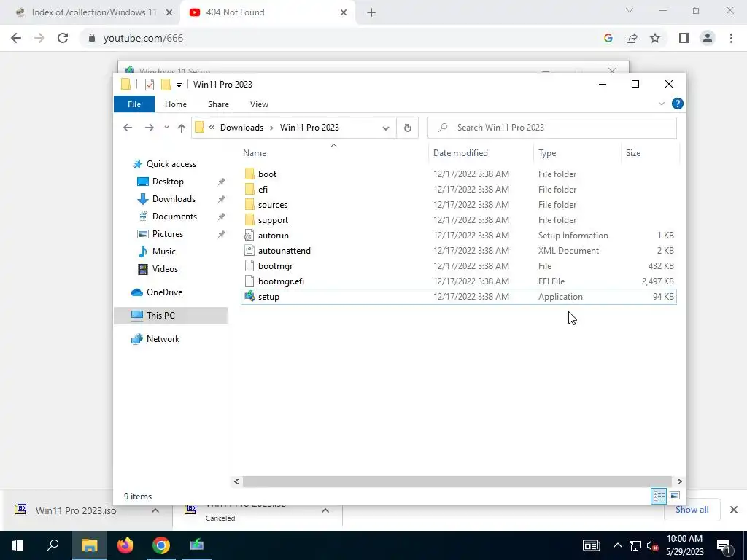Click the horizontal scrollbar in file list
The image size is (747, 560).
[x=457, y=481]
